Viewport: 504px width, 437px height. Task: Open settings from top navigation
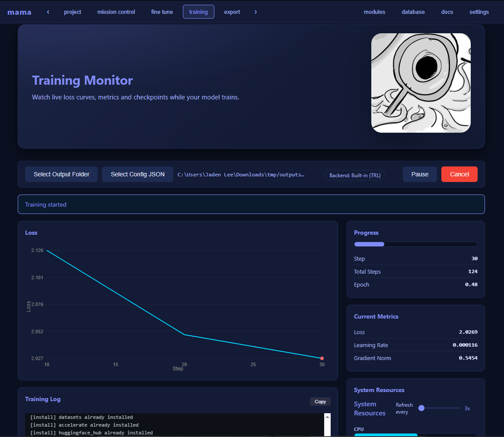point(479,12)
